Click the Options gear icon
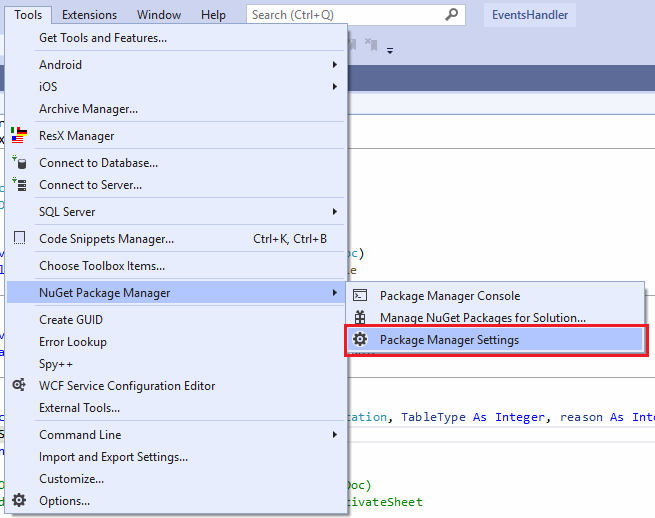Viewport: 655px width, 518px height. tap(19, 500)
